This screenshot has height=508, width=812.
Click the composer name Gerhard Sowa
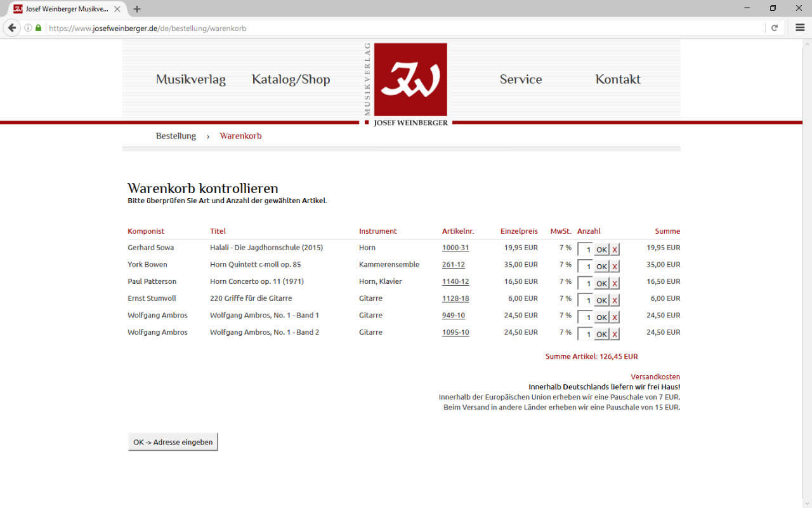click(x=151, y=248)
